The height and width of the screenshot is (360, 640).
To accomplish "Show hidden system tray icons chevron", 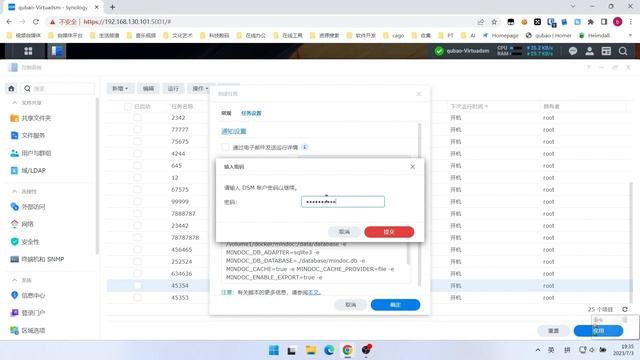I will (538, 350).
